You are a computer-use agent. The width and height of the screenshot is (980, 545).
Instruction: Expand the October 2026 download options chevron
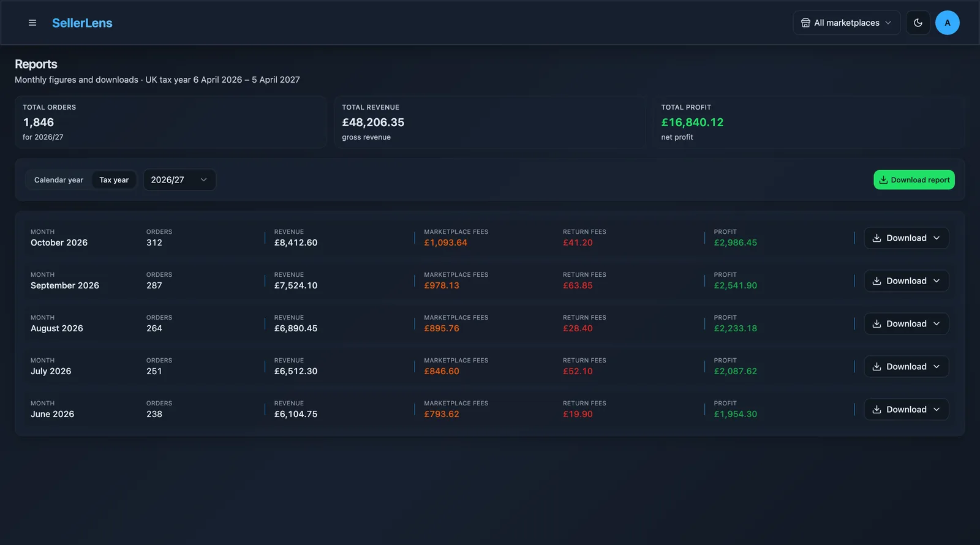point(937,238)
